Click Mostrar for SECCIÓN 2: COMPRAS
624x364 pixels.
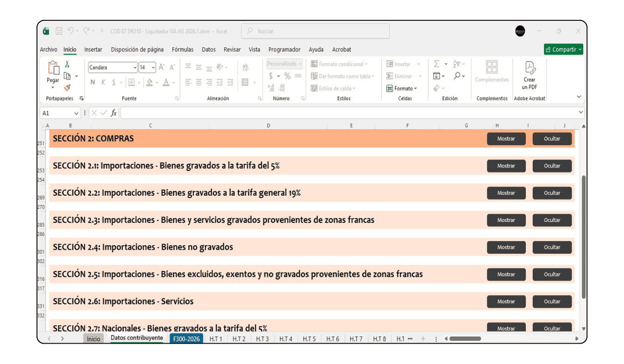[x=506, y=139]
